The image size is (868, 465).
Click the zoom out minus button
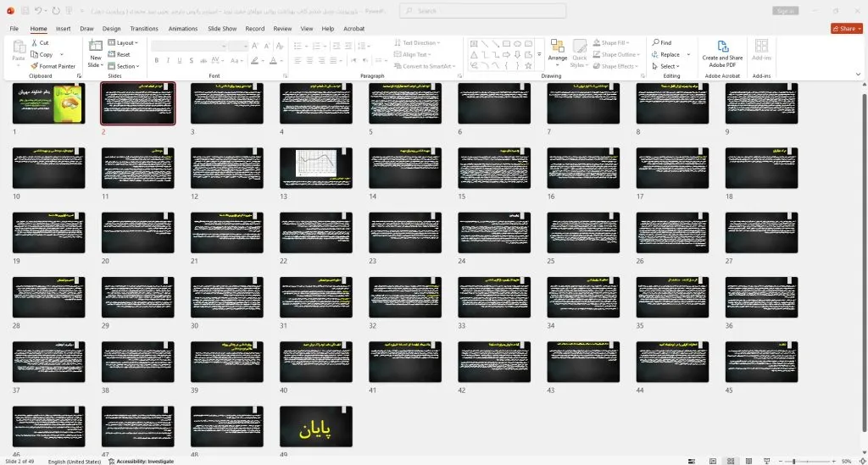(781, 461)
